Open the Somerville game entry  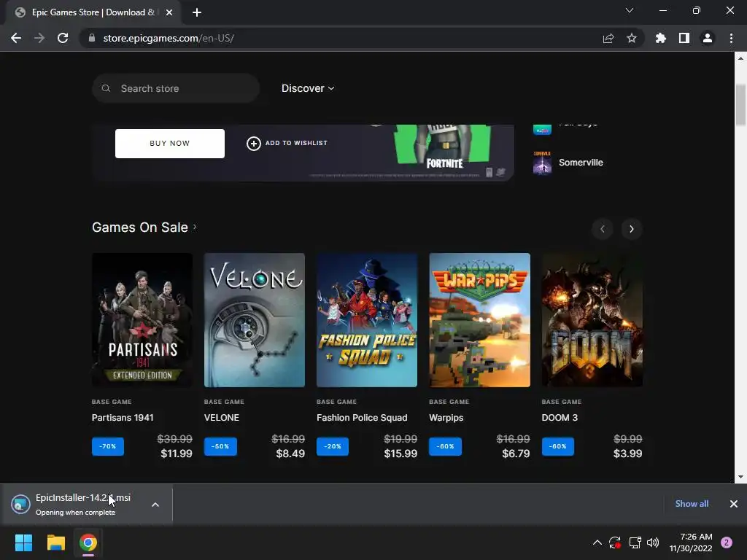click(581, 163)
